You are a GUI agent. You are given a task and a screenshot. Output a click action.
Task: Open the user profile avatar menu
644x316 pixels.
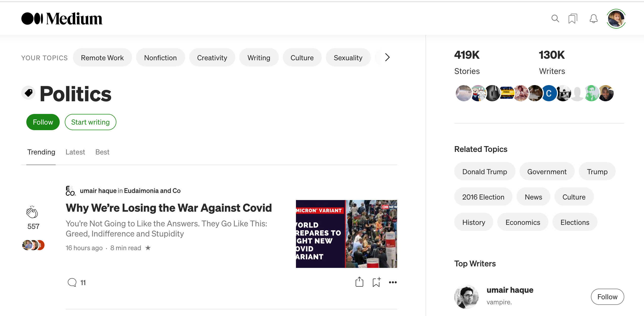click(616, 19)
